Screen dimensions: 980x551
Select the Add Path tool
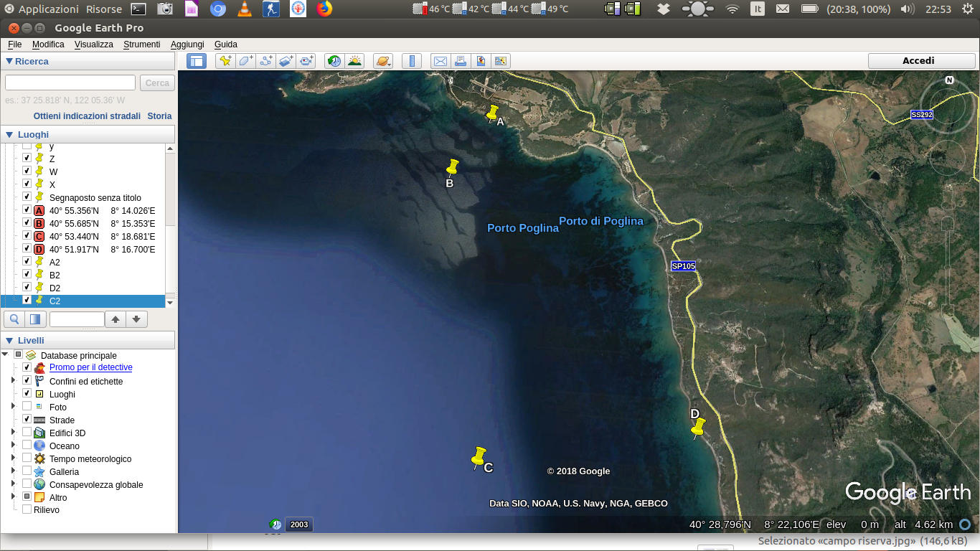point(266,61)
